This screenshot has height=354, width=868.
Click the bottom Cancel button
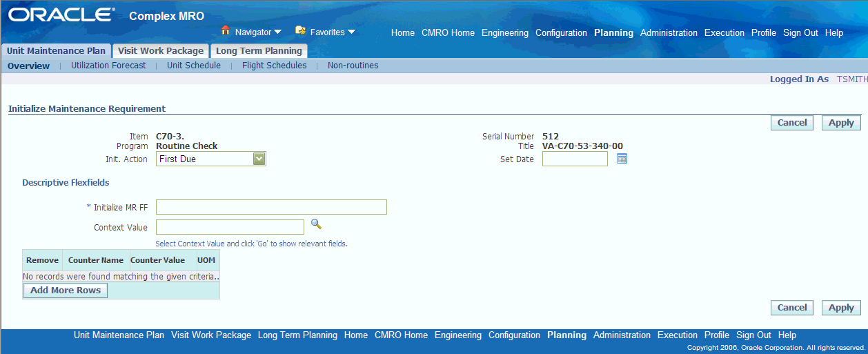pyautogui.click(x=792, y=308)
